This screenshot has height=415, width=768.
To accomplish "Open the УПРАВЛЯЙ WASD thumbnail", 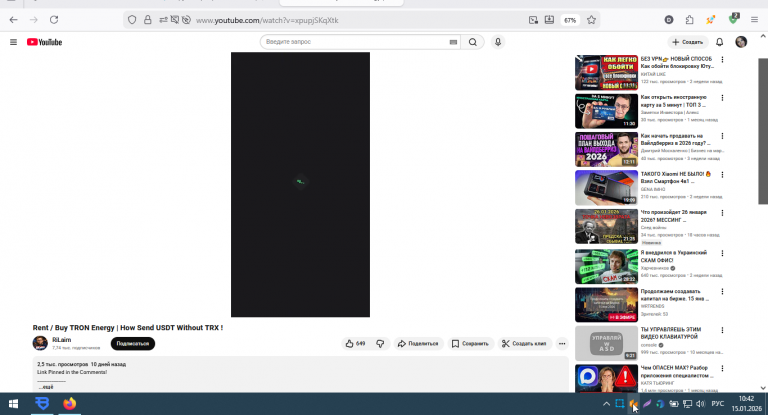I will pyautogui.click(x=606, y=343).
